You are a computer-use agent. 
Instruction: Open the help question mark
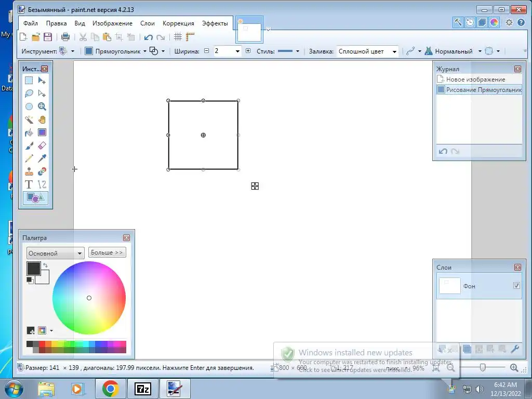click(x=521, y=22)
